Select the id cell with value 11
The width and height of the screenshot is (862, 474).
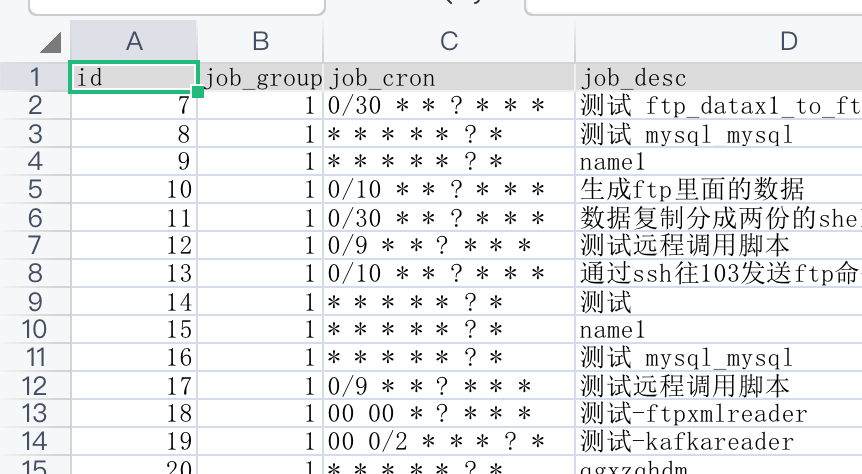pyautogui.click(x=134, y=218)
